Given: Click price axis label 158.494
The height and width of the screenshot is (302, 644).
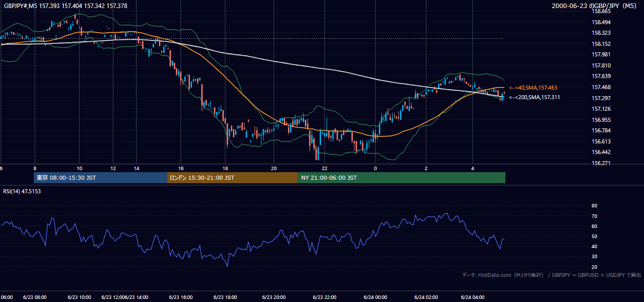Looking at the screenshot, I should click(601, 22).
